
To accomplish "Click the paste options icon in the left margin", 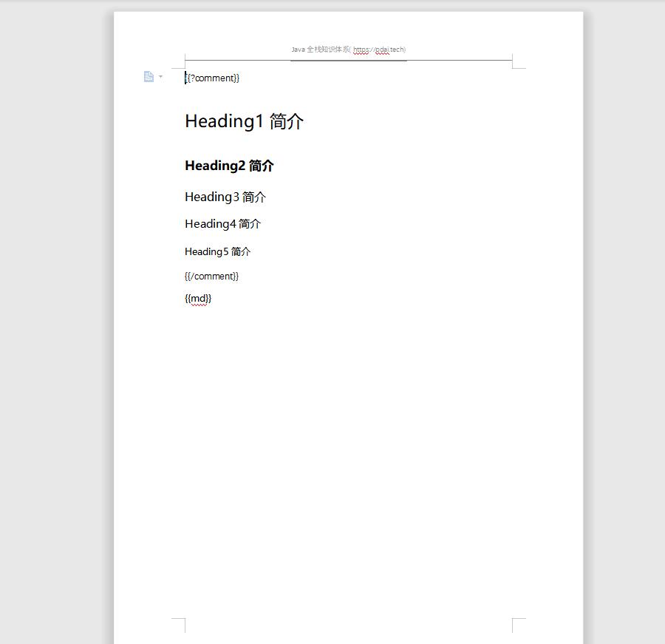I will click(x=149, y=76).
